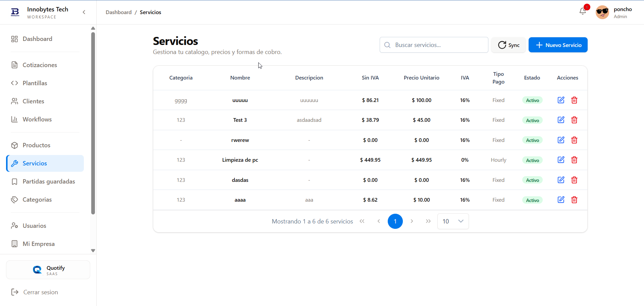Edit the Test 3 service

coord(561,120)
